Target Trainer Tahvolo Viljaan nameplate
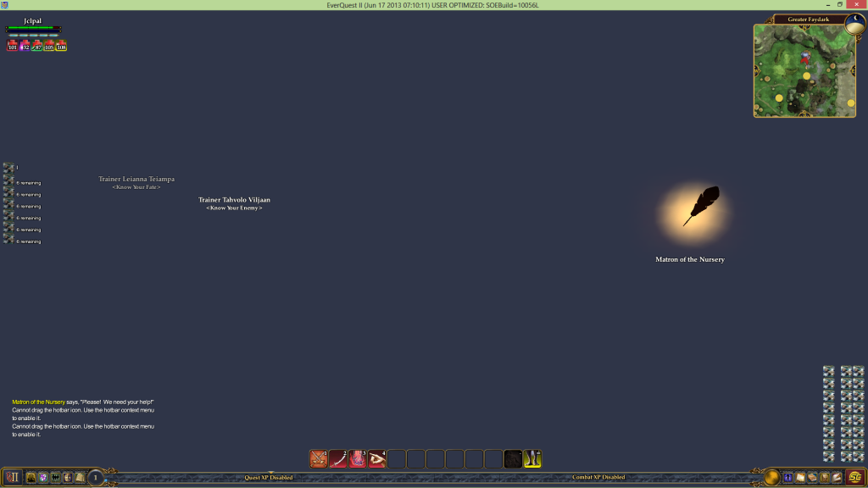868x488 pixels. [x=234, y=201]
